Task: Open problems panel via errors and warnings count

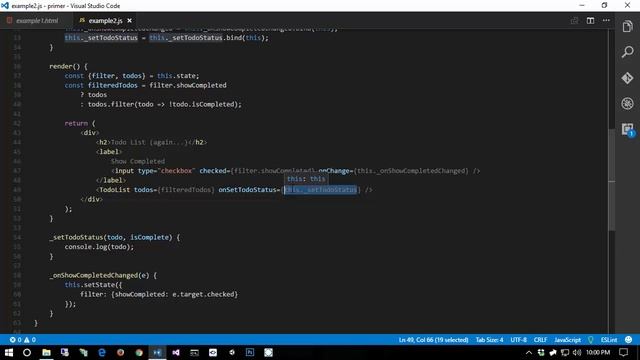Action: pyautogui.click(x=23, y=340)
